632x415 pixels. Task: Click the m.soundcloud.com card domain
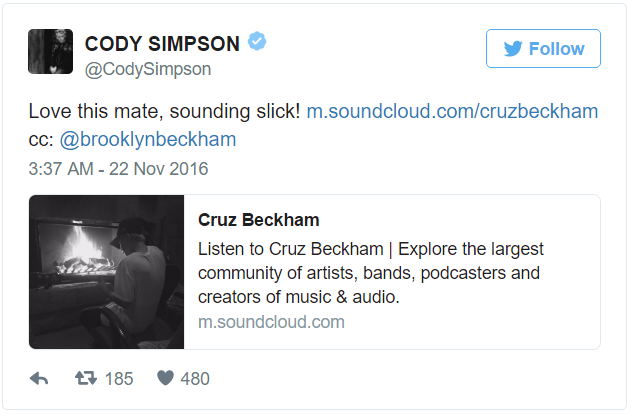pyautogui.click(x=271, y=322)
